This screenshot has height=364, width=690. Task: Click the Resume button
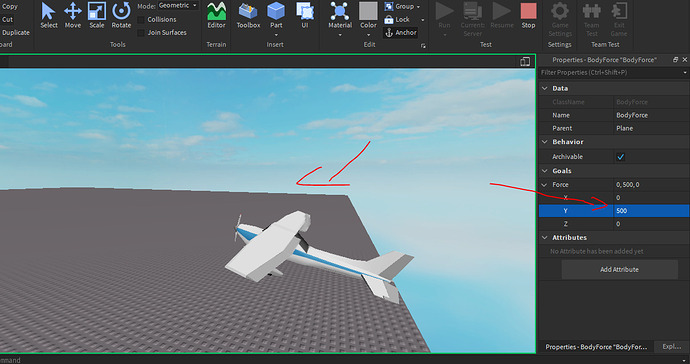pos(502,15)
